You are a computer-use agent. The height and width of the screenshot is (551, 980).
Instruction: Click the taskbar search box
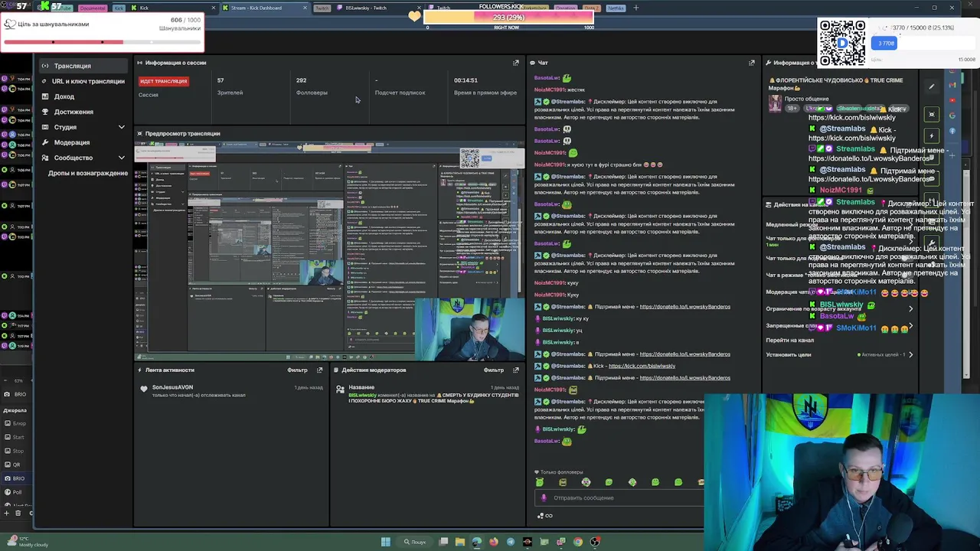coord(416,542)
